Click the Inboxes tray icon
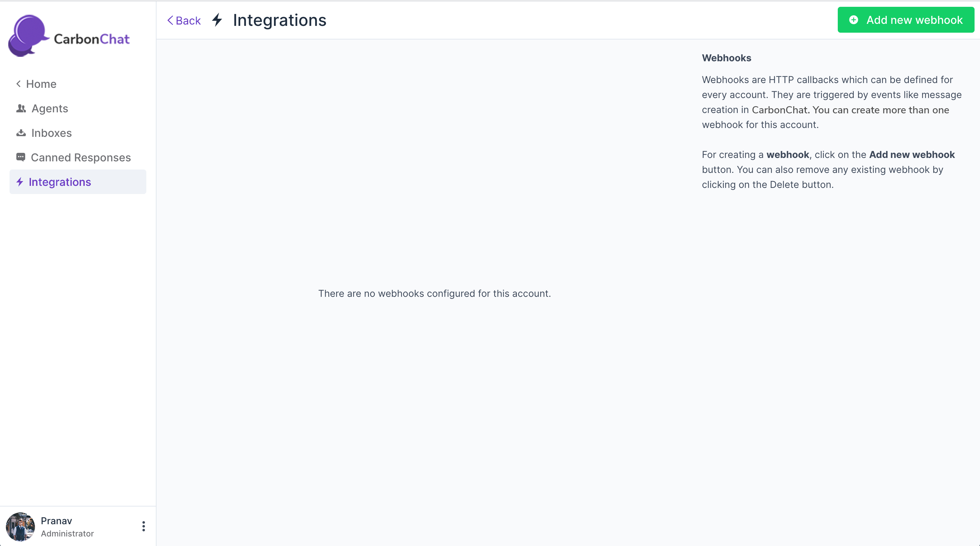This screenshot has height=546, width=980. 21,133
